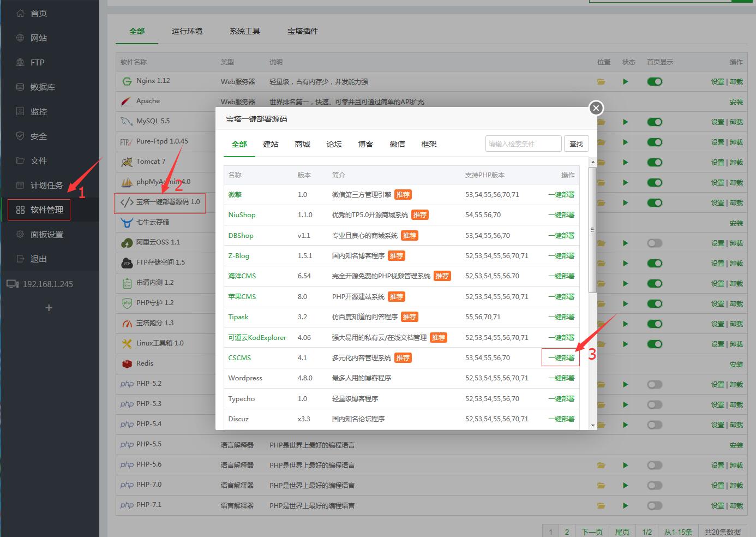Enable homepage display for 阿里云OSS
The height and width of the screenshot is (537, 756).
pos(655,243)
